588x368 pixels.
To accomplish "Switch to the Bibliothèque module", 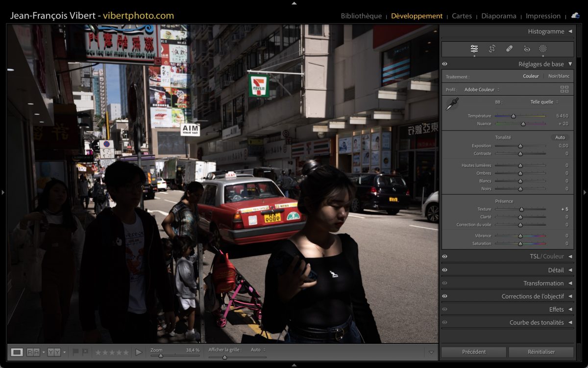I will pos(361,16).
